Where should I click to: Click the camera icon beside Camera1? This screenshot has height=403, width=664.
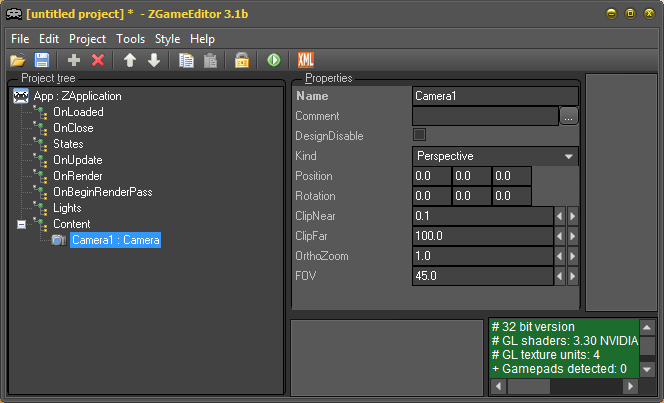click(59, 240)
